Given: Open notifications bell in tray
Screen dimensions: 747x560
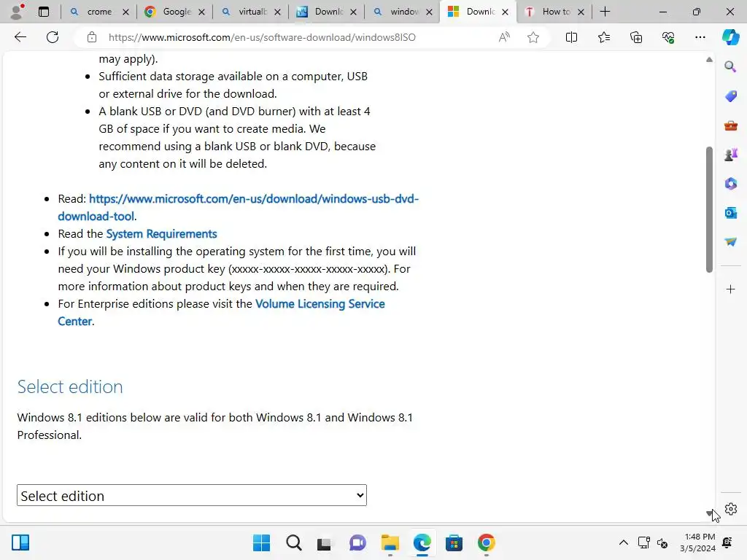Looking at the screenshot, I should (727, 542).
